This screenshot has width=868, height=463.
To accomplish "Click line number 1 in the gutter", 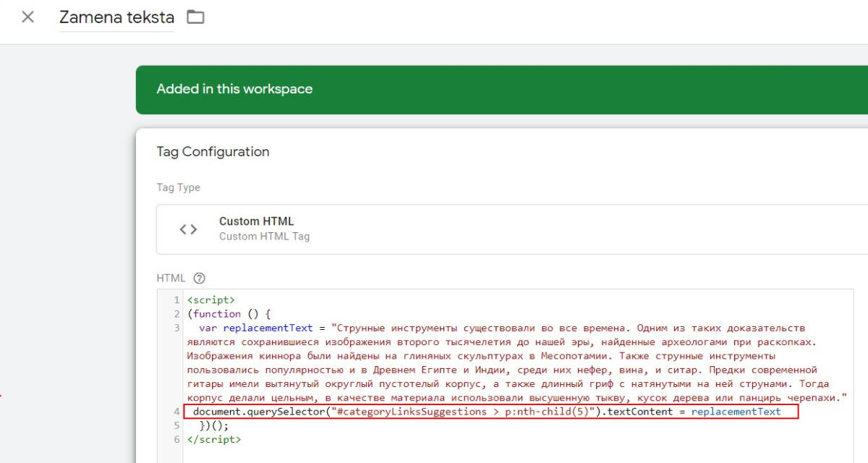I will pyautogui.click(x=176, y=300).
